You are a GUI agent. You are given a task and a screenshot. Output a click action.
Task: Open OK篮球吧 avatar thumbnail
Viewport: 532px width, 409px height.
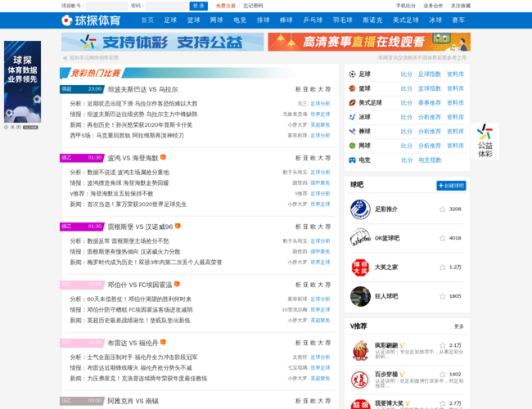tap(360, 238)
